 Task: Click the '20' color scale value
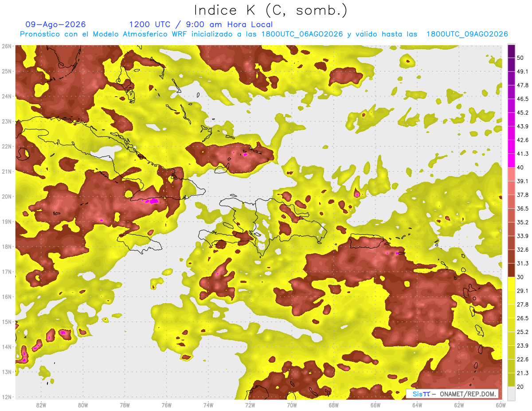tap(520, 387)
